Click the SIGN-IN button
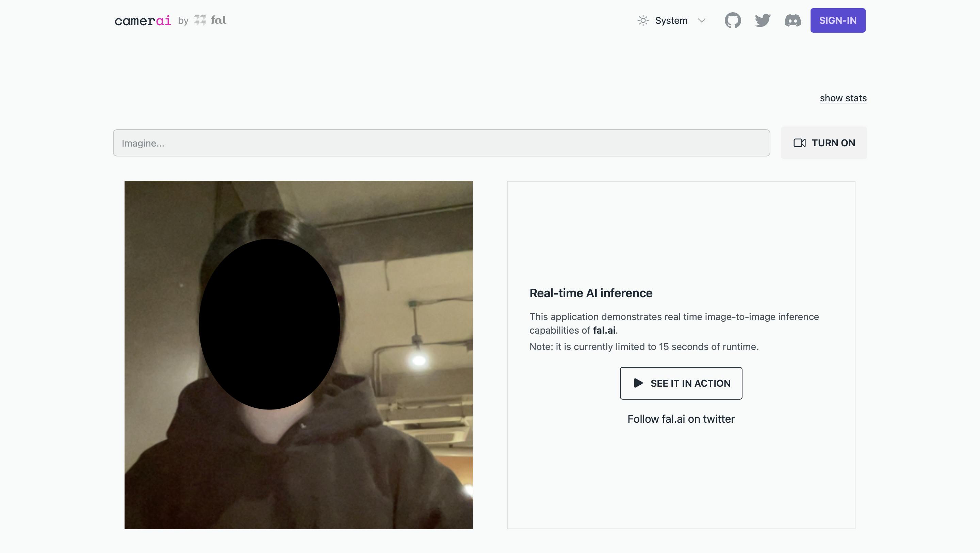The height and width of the screenshot is (553, 980). [838, 20]
